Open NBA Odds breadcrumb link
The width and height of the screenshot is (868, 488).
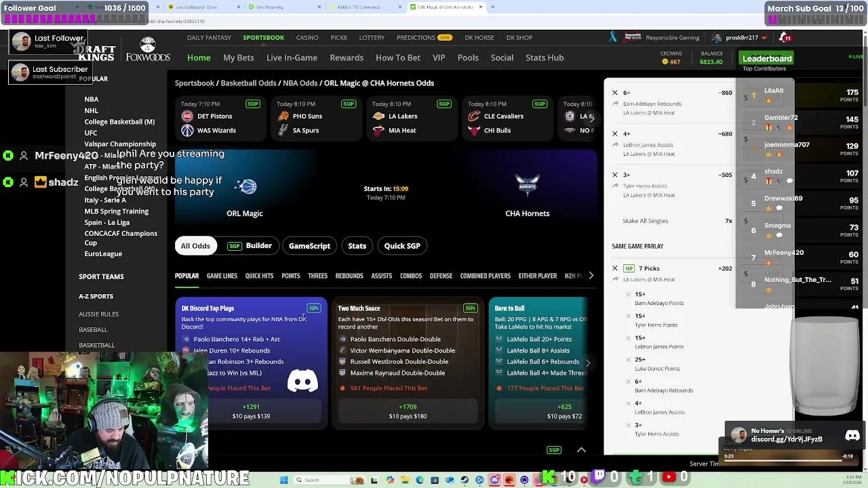click(300, 83)
